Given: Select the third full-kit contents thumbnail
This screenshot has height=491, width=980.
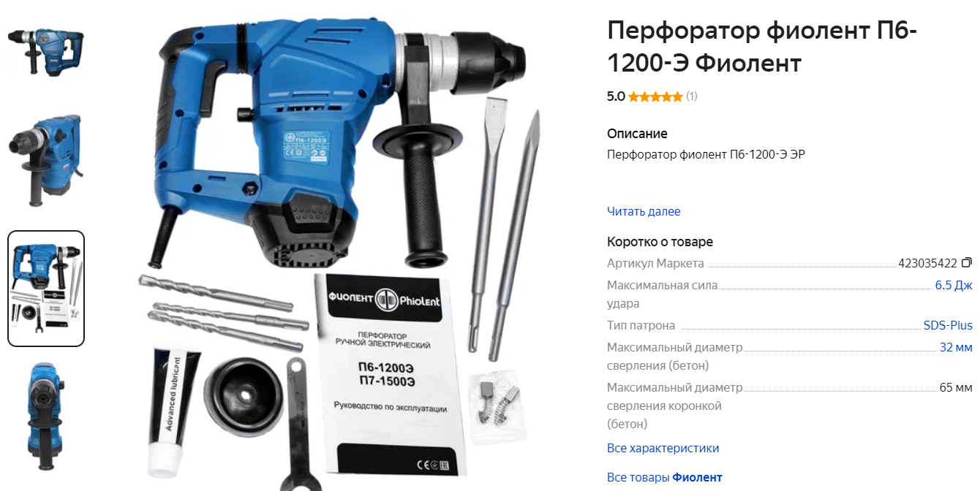Looking at the screenshot, I should click(46, 289).
